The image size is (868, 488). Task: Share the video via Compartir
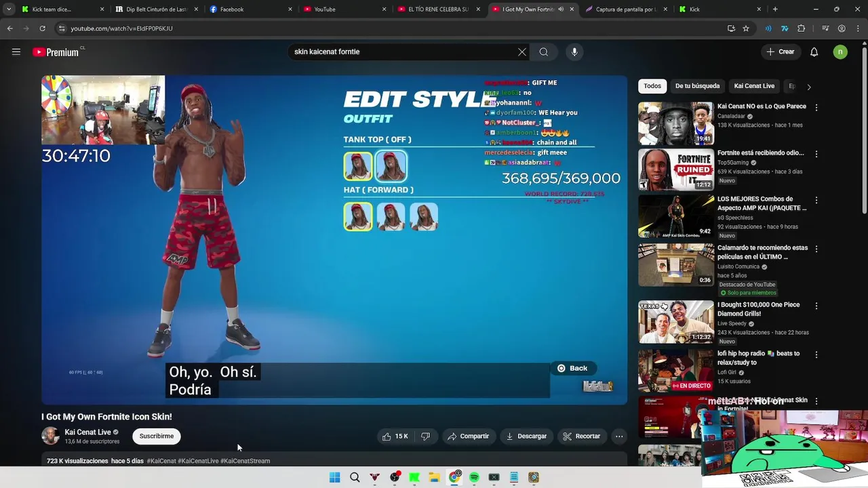click(468, 436)
